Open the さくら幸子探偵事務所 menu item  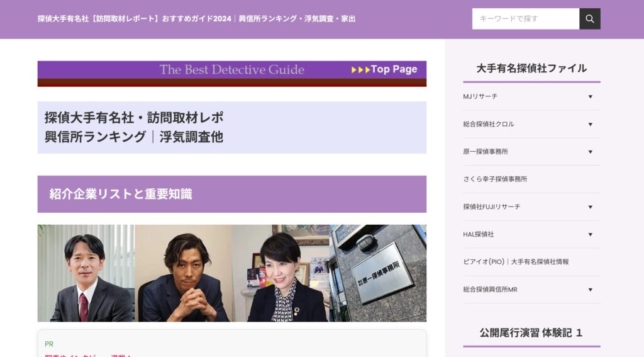point(495,179)
